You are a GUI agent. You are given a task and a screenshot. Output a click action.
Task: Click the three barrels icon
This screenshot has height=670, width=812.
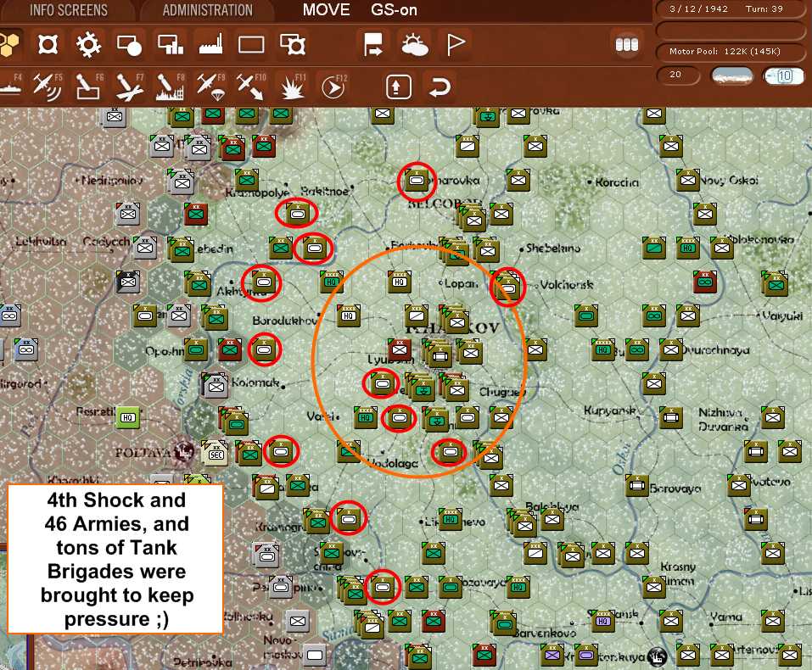tap(627, 45)
